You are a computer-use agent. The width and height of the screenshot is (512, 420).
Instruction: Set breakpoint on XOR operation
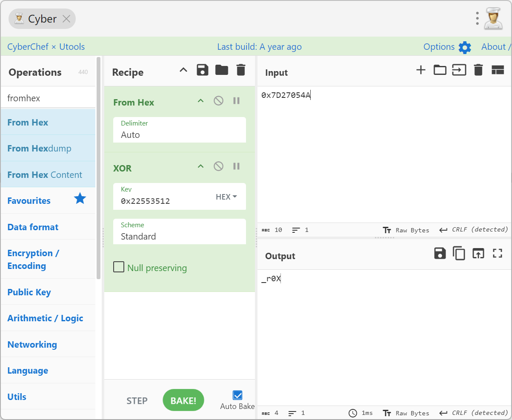pos(237,166)
